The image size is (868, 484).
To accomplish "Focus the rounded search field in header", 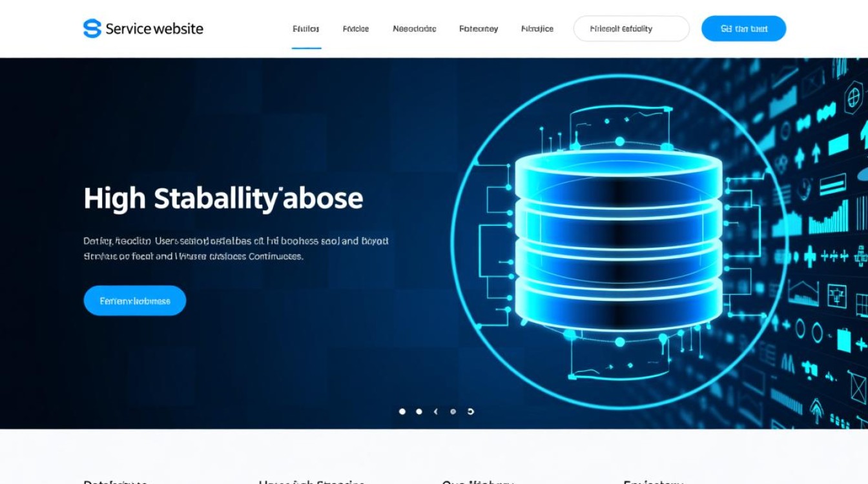I will [631, 29].
